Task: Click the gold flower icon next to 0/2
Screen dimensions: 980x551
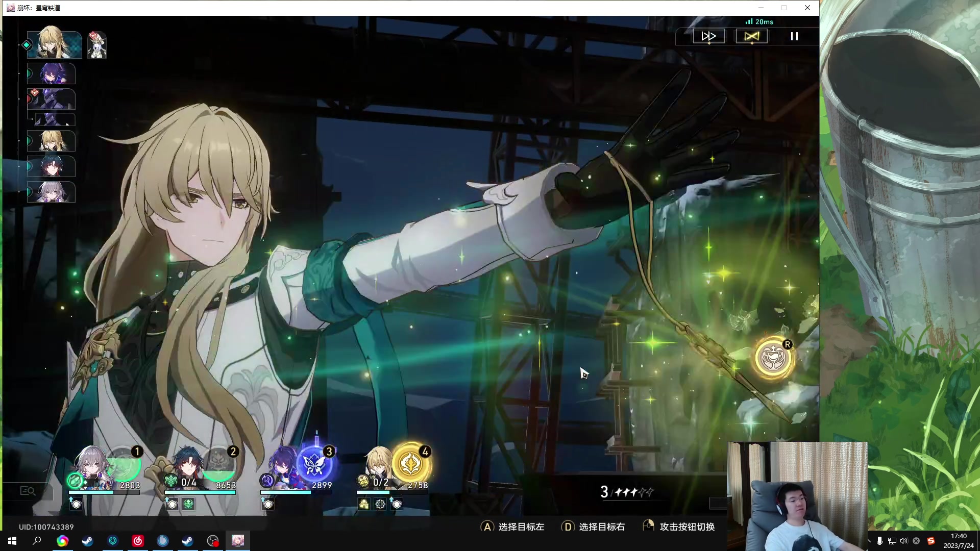Action: pyautogui.click(x=363, y=481)
